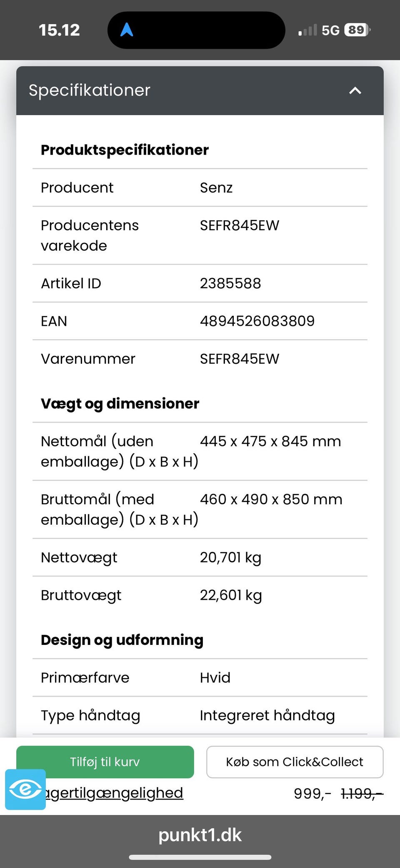Image resolution: width=400 pixels, height=868 pixels.
Task: Tap the Design og udformning heading
Action: pos(122,640)
